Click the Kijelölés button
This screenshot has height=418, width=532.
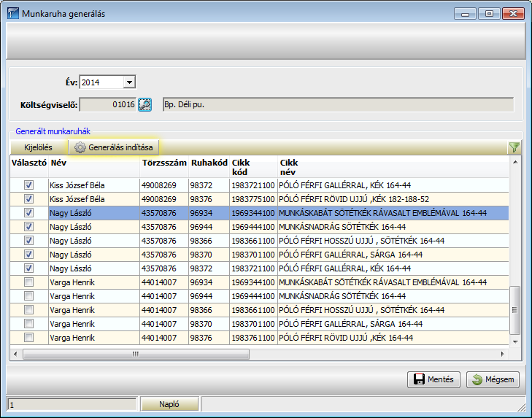click(x=39, y=147)
